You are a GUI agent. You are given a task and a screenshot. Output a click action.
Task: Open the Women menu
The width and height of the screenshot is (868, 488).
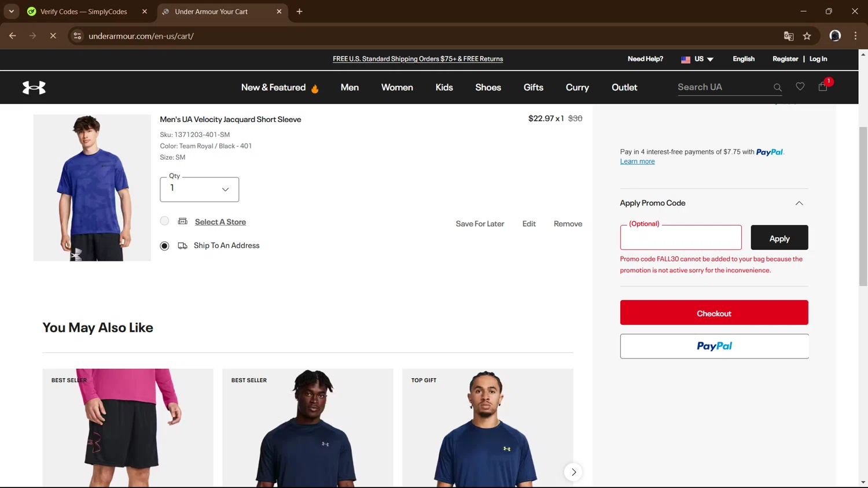pos(397,87)
